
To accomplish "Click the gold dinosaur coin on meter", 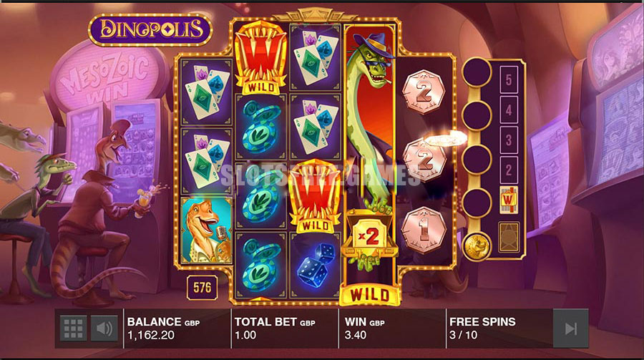I will [477, 246].
